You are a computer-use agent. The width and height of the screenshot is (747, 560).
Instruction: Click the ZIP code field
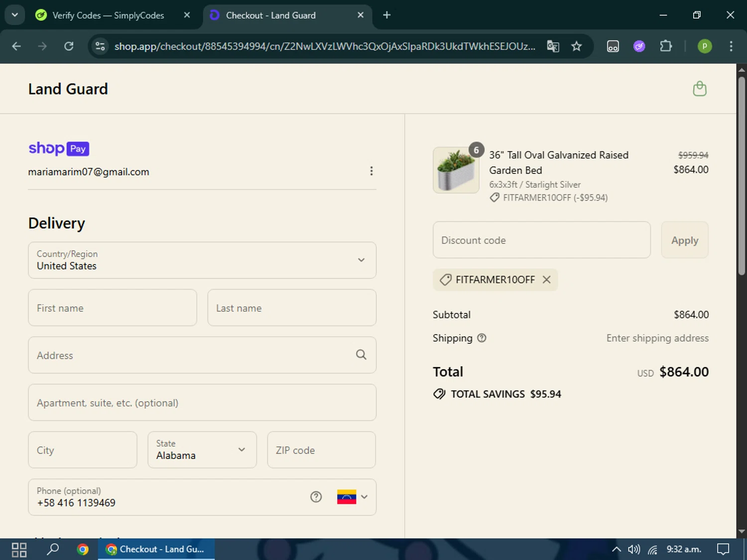[322, 450]
